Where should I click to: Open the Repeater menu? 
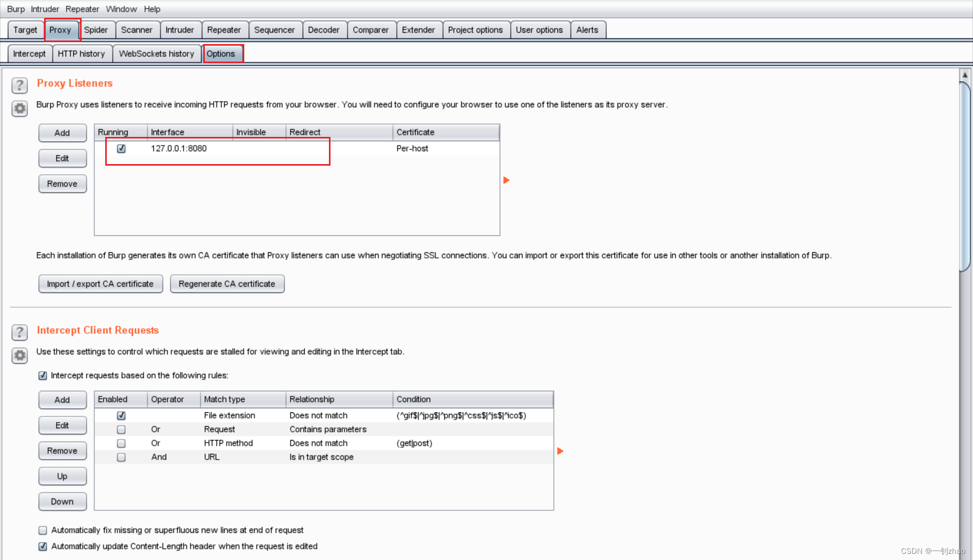82,9
